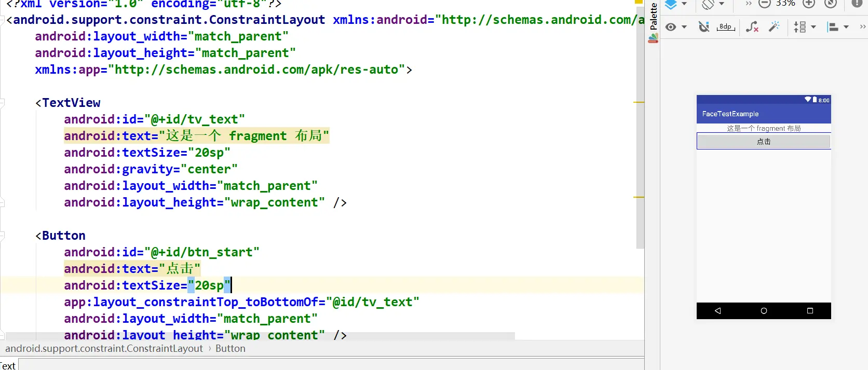Toggle autoconnect to parent magnet icon
This screenshot has height=370, width=868.
click(x=704, y=27)
